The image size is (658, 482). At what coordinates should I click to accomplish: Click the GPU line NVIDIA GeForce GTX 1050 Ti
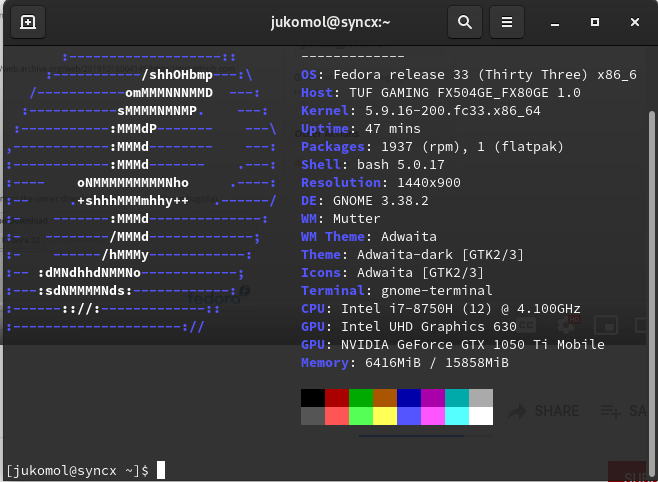pyautogui.click(x=453, y=345)
